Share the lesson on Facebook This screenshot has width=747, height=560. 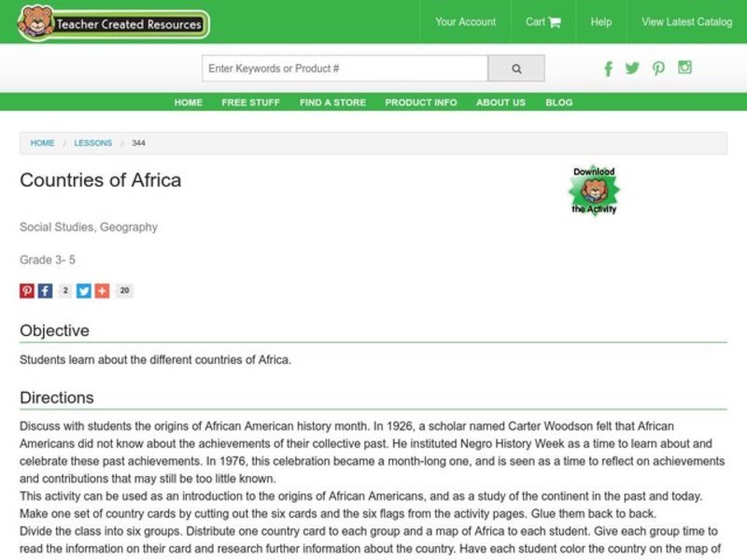45,290
